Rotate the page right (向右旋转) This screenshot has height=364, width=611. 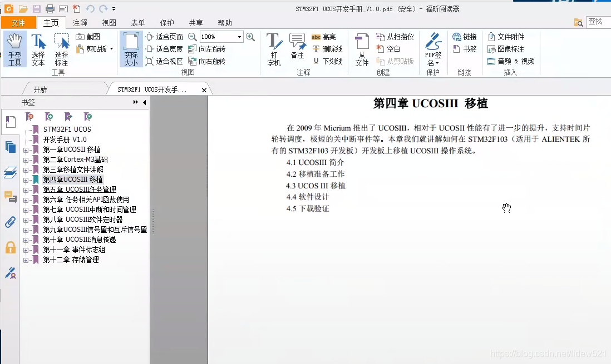tap(207, 61)
